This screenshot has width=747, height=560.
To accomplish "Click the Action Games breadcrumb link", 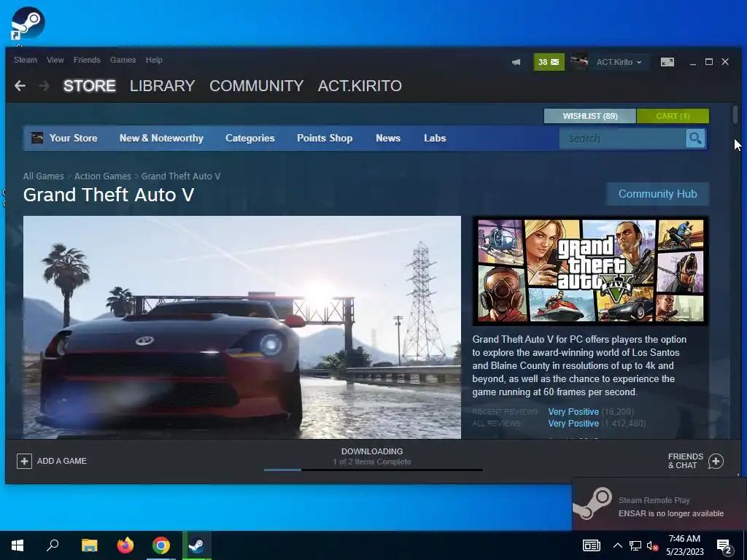I will click(102, 176).
